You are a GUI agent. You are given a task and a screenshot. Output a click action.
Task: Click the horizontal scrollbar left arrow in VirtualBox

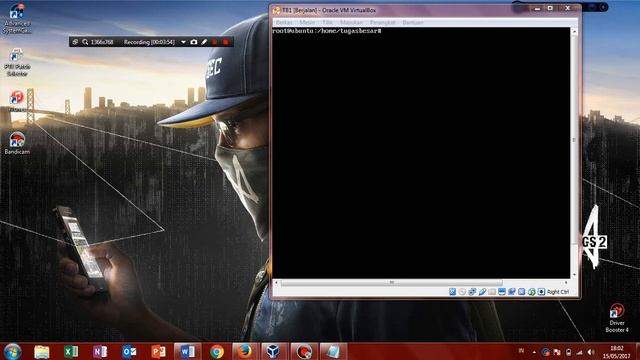[276, 282]
